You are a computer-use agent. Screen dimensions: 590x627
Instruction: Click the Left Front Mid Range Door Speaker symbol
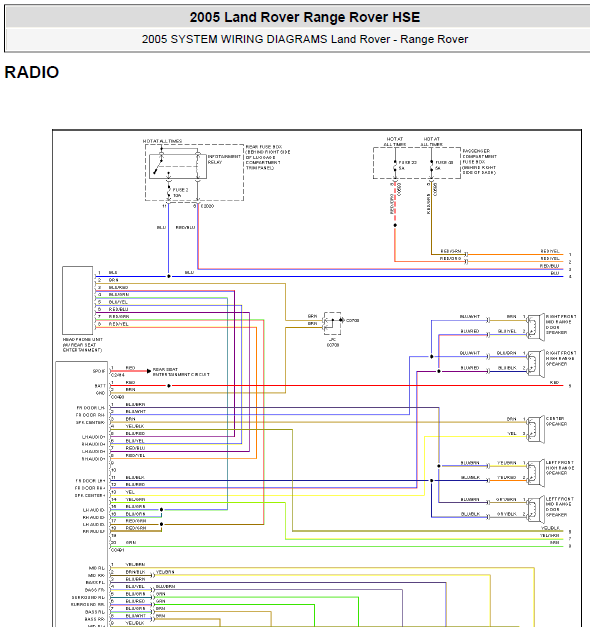[x=536, y=509]
